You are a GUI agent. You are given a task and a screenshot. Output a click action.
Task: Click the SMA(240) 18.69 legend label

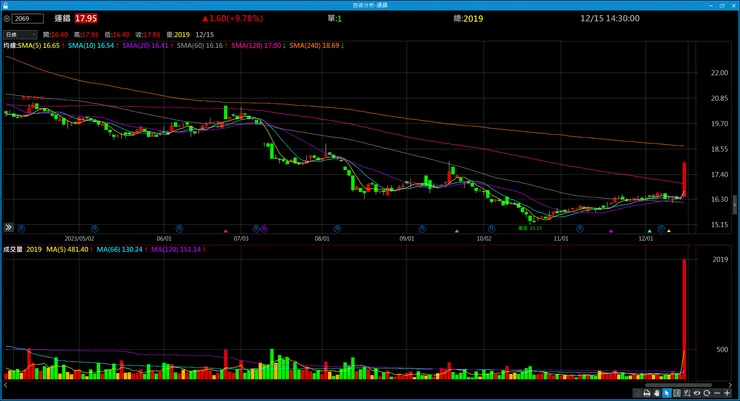[x=315, y=46]
